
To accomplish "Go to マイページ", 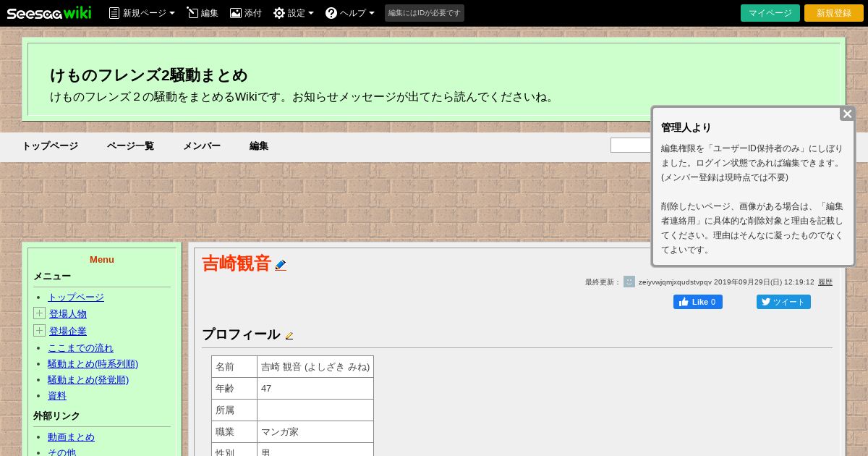I will coord(770,13).
